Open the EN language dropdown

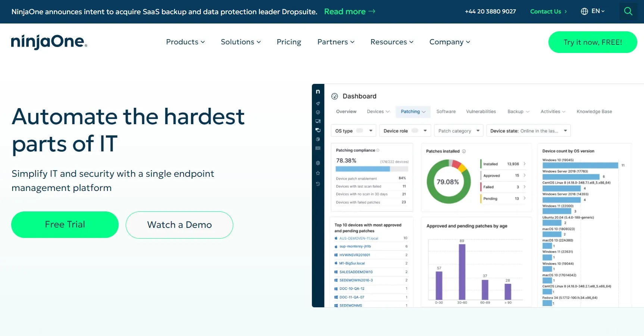tap(598, 11)
